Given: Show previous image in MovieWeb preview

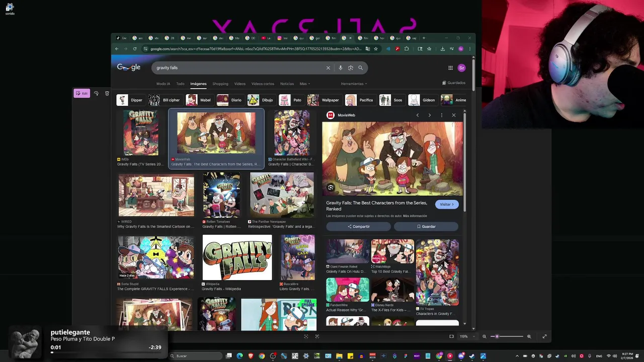Looking at the screenshot, I should [x=417, y=115].
